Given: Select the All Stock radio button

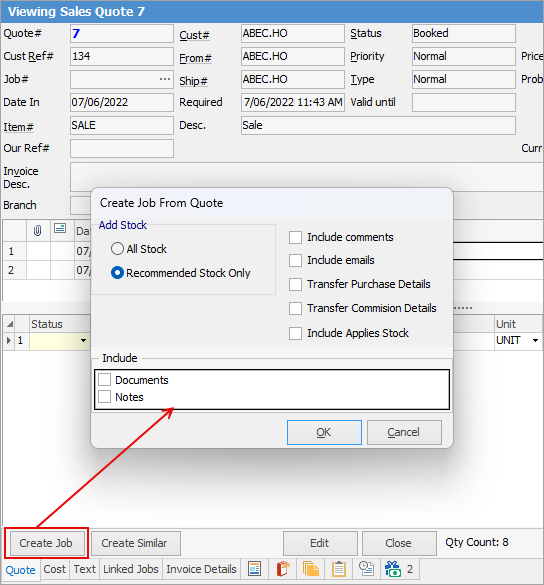Looking at the screenshot, I should [117, 248].
